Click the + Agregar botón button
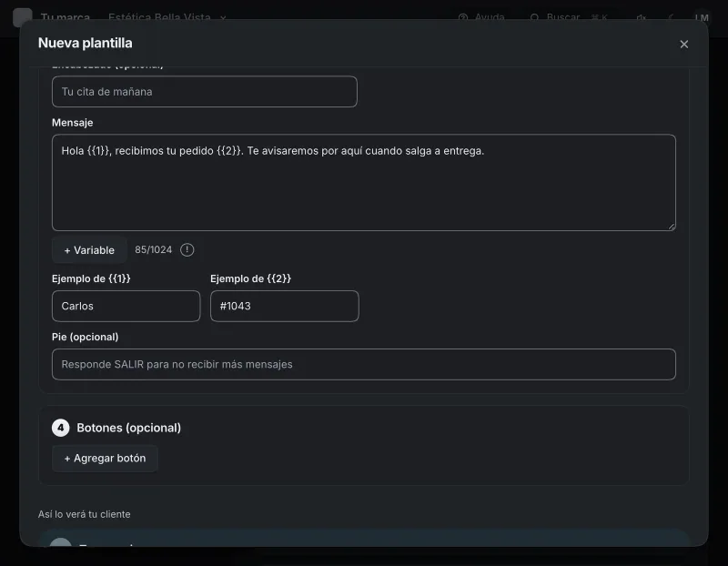728x566 pixels. 105,459
